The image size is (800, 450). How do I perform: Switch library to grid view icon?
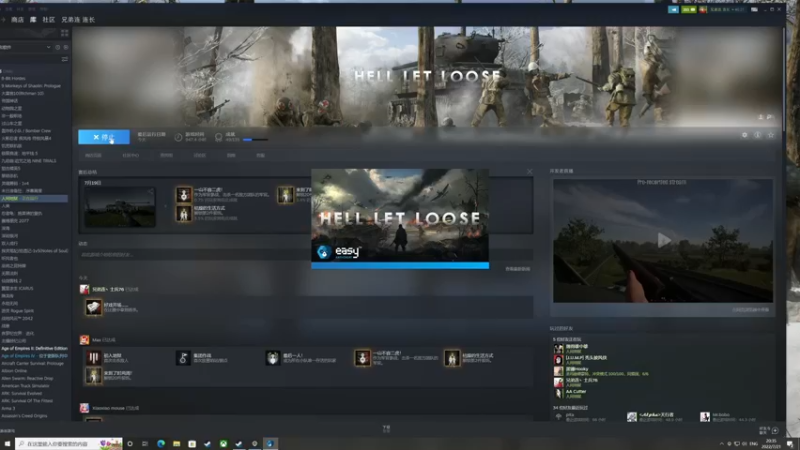[x=65, y=33]
